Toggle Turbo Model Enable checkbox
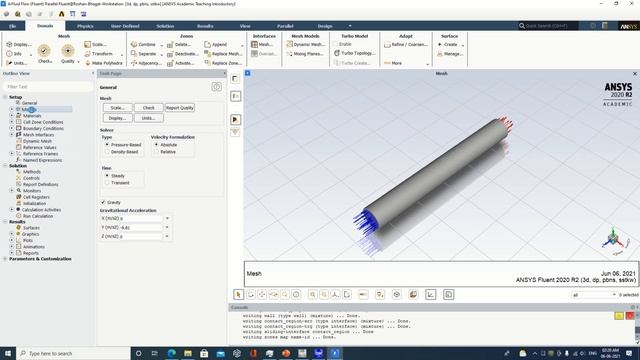The image size is (640, 360). pos(335,44)
